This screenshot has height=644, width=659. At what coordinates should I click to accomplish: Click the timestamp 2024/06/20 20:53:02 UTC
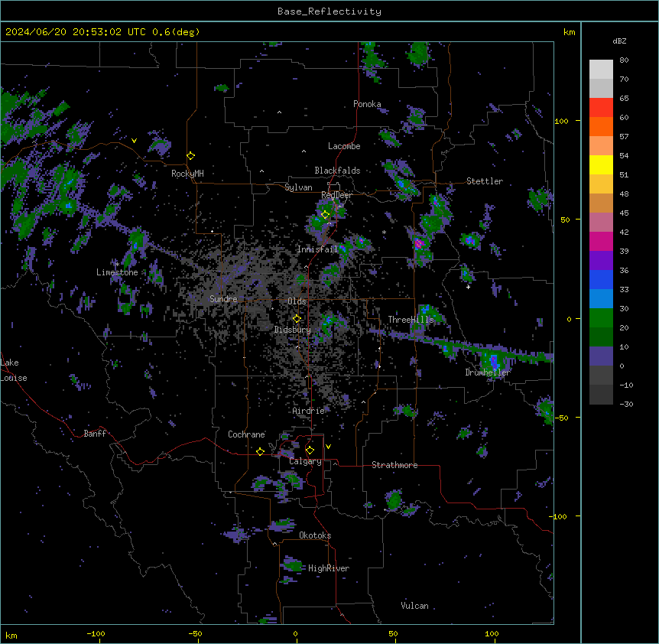coord(75,32)
